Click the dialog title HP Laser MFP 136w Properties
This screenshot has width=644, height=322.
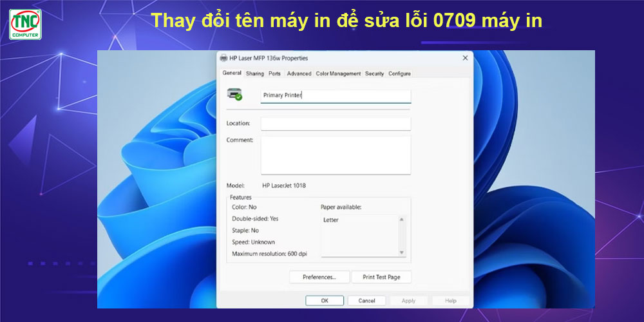pos(269,59)
